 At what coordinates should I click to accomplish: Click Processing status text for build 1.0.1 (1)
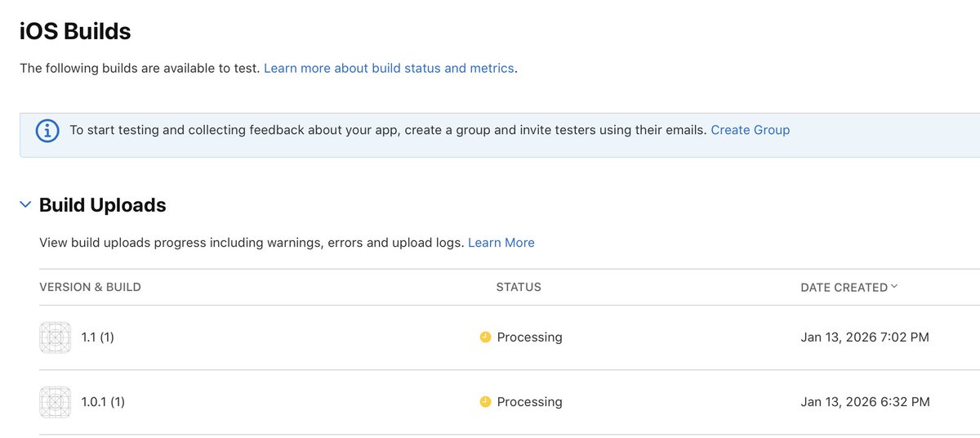click(529, 402)
